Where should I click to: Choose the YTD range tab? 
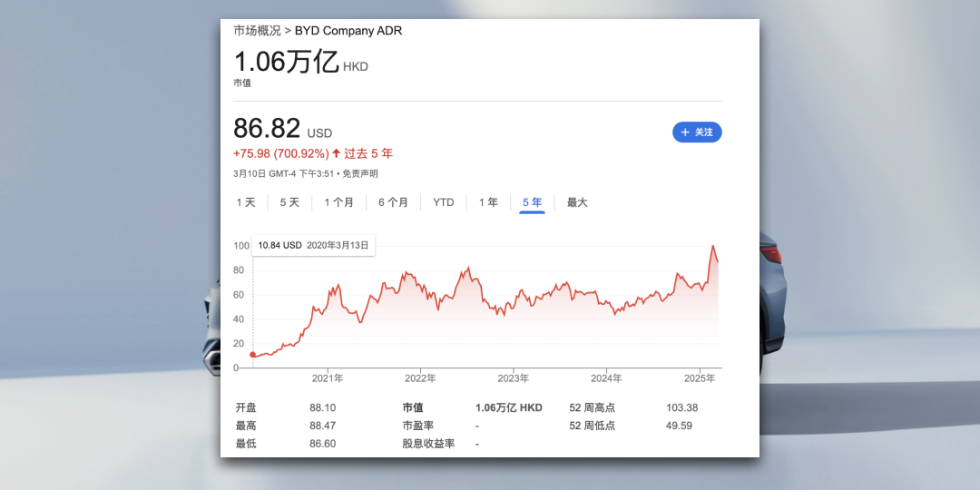pos(443,202)
